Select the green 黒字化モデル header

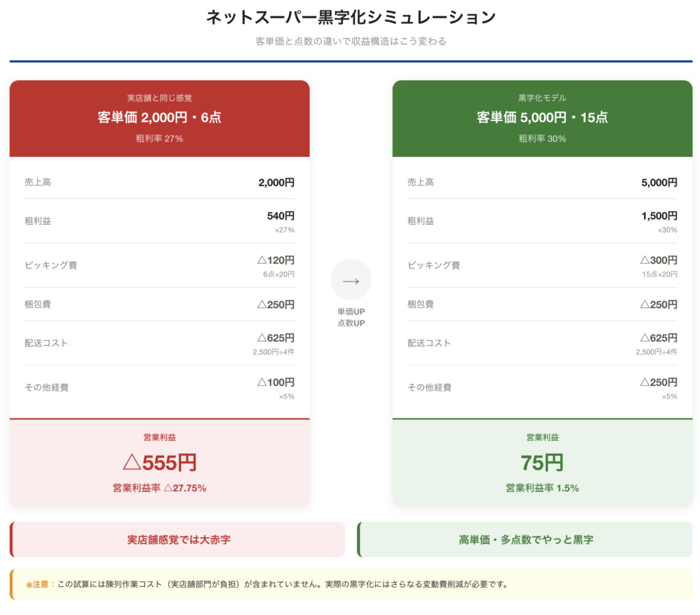tap(542, 100)
